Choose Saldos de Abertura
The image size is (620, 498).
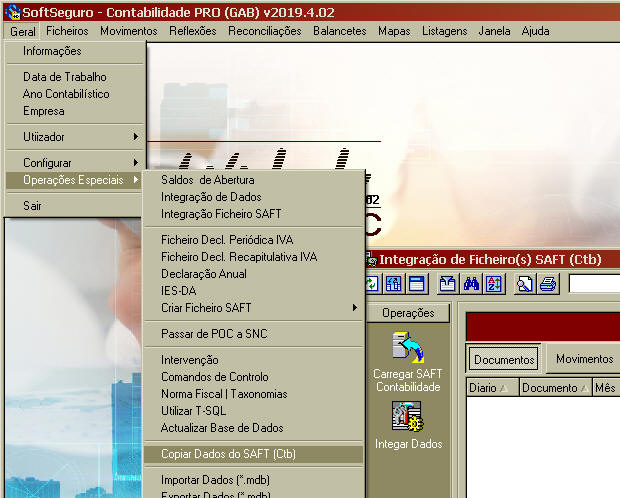point(253,180)
